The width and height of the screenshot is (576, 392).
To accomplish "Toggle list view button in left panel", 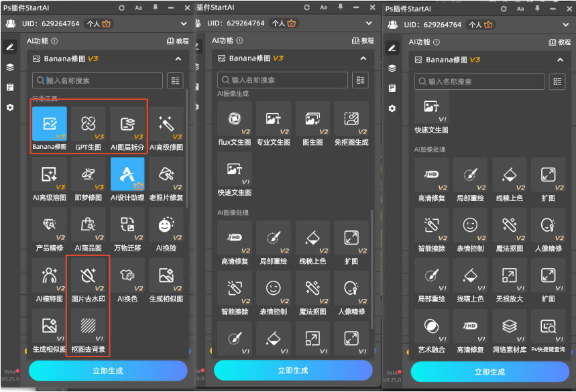I will click(175, 81).
